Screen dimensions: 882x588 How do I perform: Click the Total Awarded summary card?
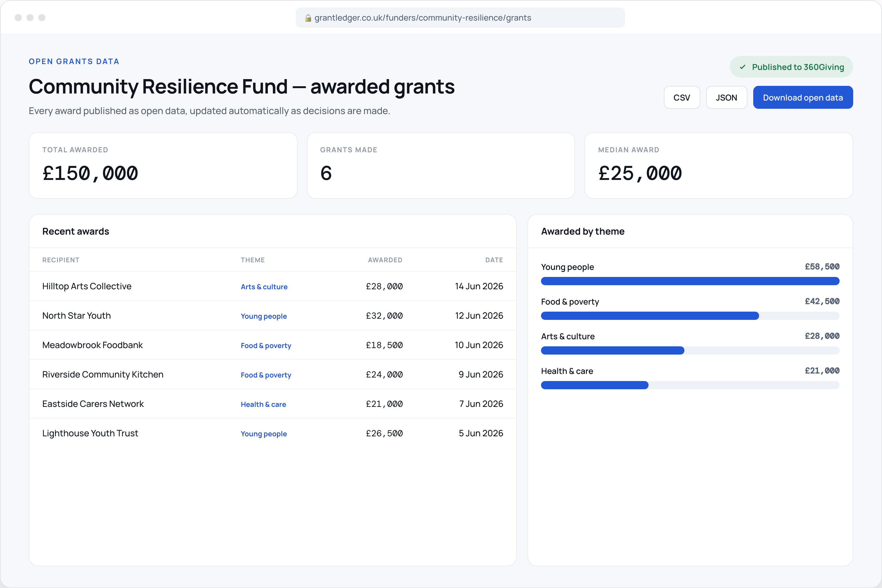[x=163, y=165]
